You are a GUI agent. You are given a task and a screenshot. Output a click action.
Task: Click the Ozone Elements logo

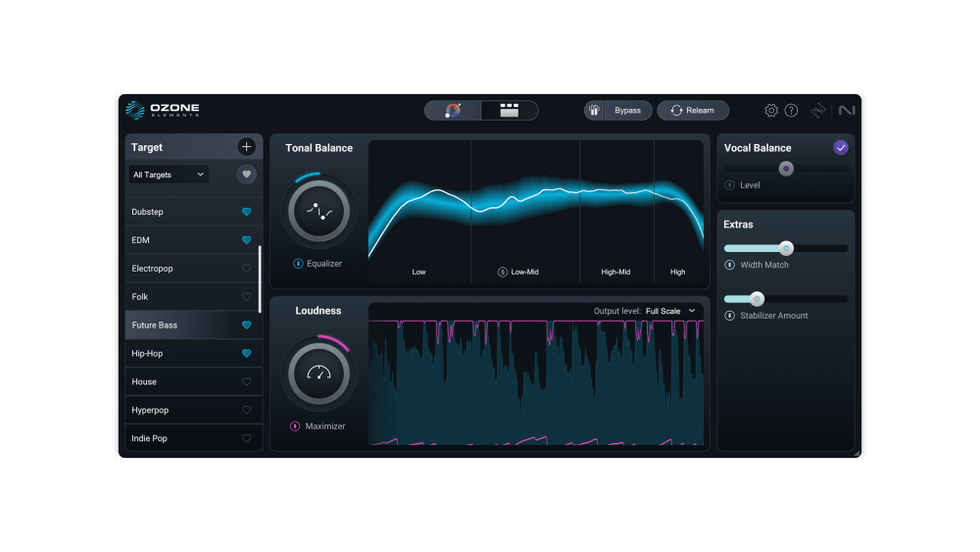point(163,110)
